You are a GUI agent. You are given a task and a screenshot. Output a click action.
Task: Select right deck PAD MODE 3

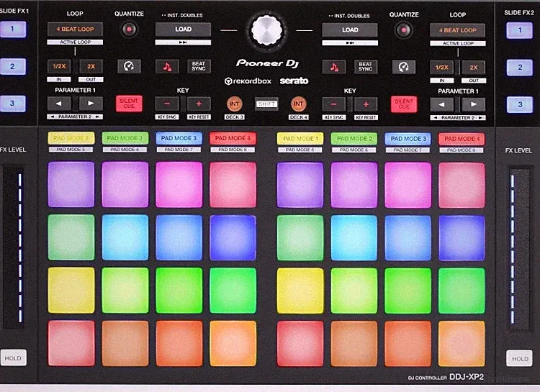(408, 139)
